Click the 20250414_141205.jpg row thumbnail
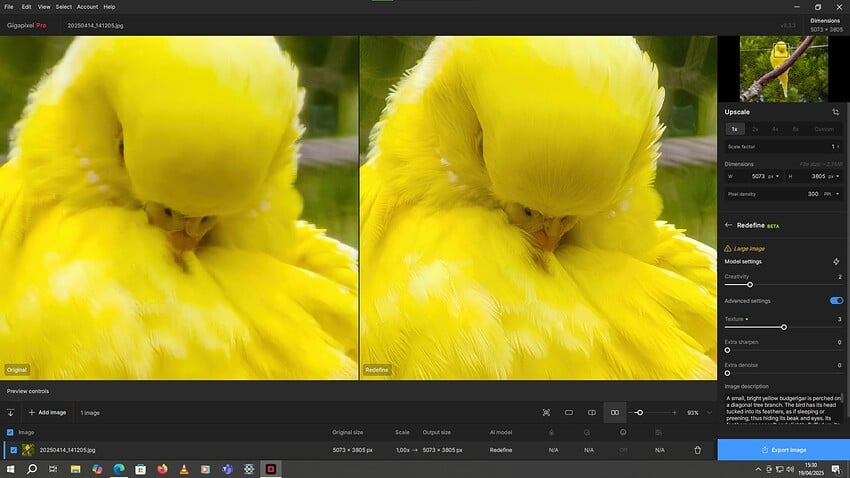 point(28,450)
